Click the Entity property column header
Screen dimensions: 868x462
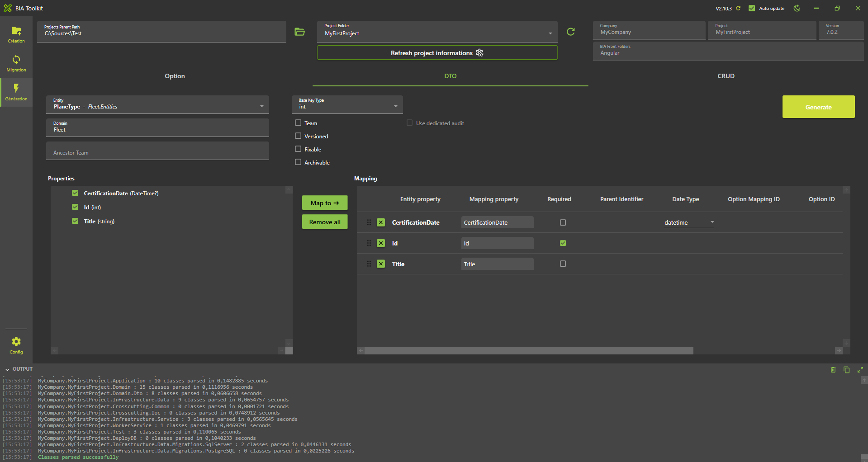click(420, 199)
